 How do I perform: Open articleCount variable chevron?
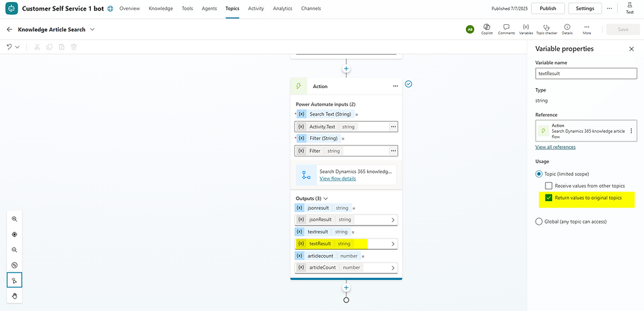coord(393,268)
